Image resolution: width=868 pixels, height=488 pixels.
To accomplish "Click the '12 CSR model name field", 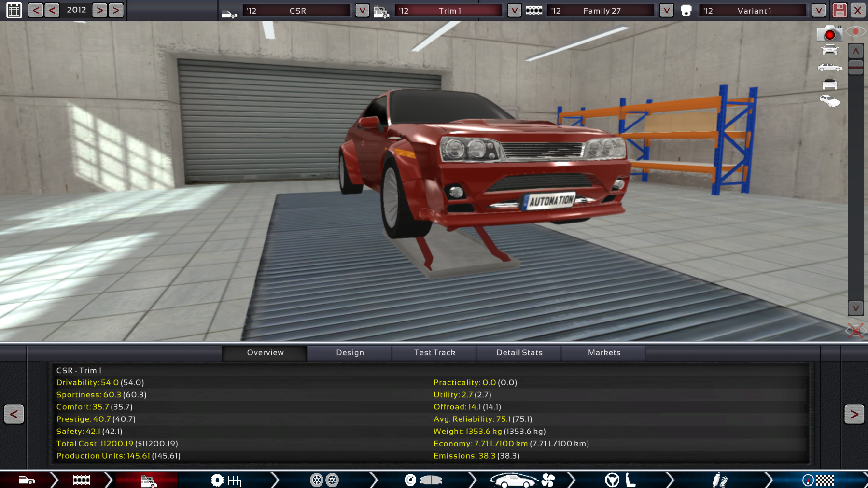I will 296,11.
